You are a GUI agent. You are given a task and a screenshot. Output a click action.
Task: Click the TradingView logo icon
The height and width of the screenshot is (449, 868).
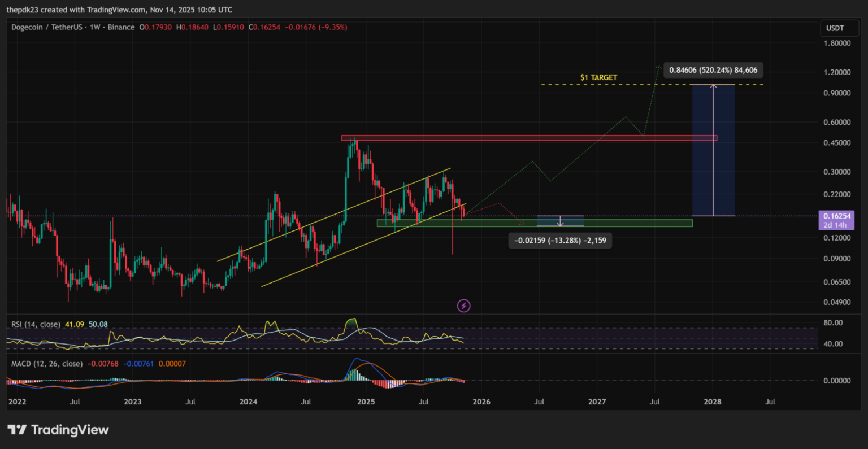tap(17, 430)
